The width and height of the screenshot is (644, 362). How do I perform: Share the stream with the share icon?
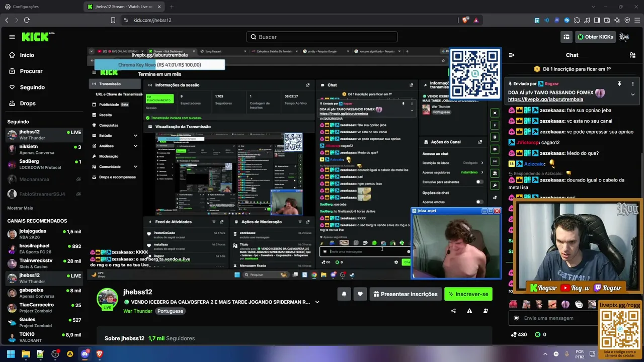[453, 311]
